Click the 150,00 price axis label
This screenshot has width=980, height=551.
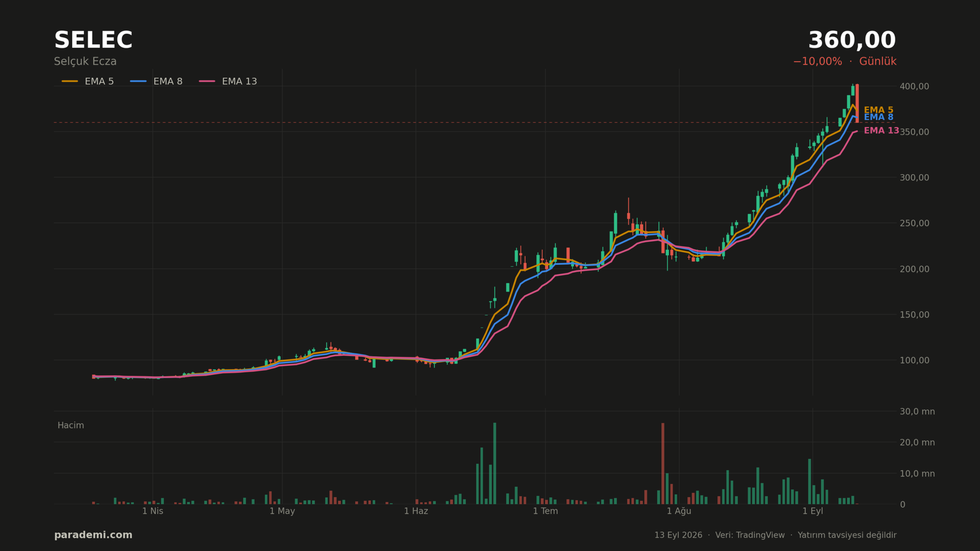[914, 315]
